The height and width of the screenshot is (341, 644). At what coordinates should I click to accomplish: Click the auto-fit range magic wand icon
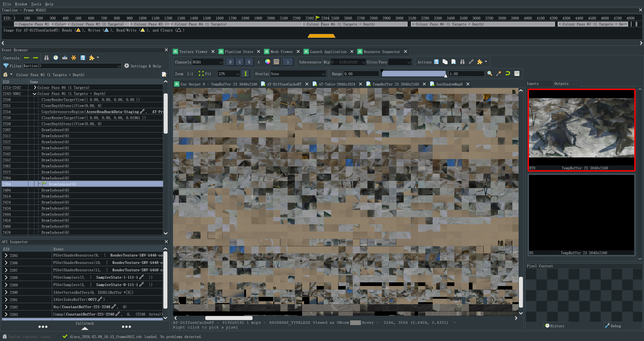(499, 73)
